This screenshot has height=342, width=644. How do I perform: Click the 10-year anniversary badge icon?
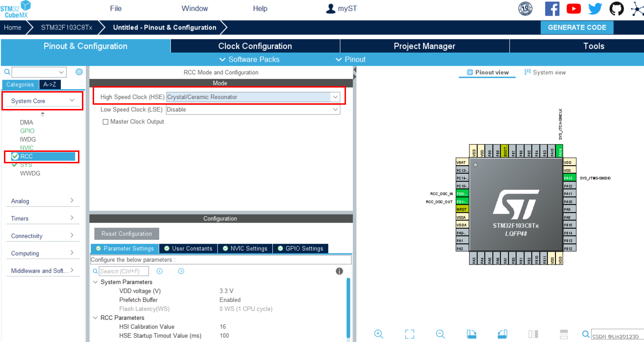[525, 9]
